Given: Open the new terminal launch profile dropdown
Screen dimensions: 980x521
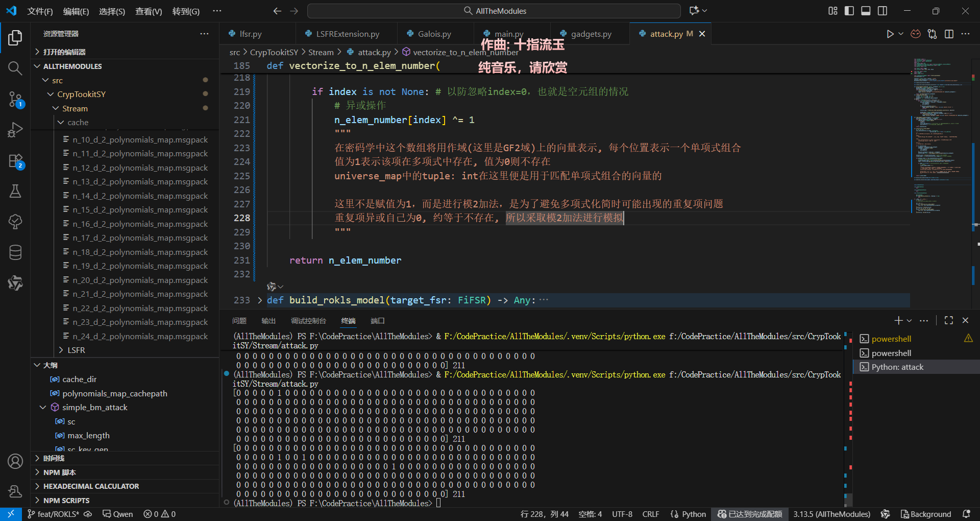Looking at the screenshot, I should [x=909, y=321].
